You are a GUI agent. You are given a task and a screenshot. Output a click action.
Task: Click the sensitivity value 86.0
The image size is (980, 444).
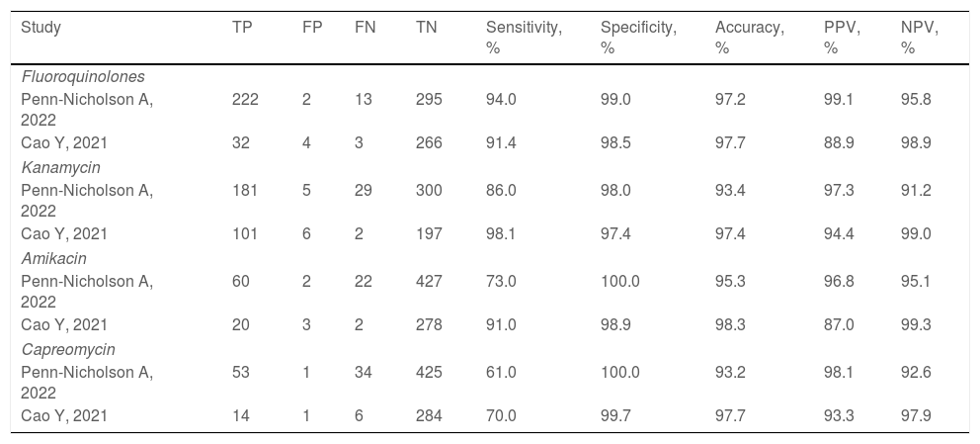pyautogui.click(x=502, y=190)
